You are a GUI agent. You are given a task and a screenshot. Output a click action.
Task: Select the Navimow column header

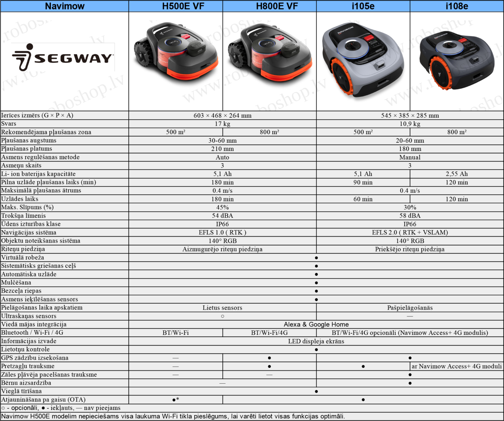coord(65,6)
